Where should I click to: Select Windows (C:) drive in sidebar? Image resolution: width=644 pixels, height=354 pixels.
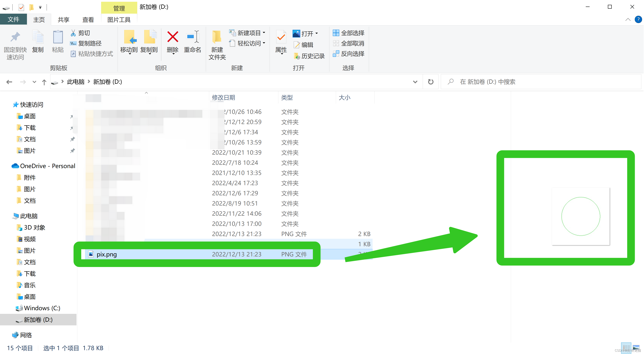click(42, 308)
